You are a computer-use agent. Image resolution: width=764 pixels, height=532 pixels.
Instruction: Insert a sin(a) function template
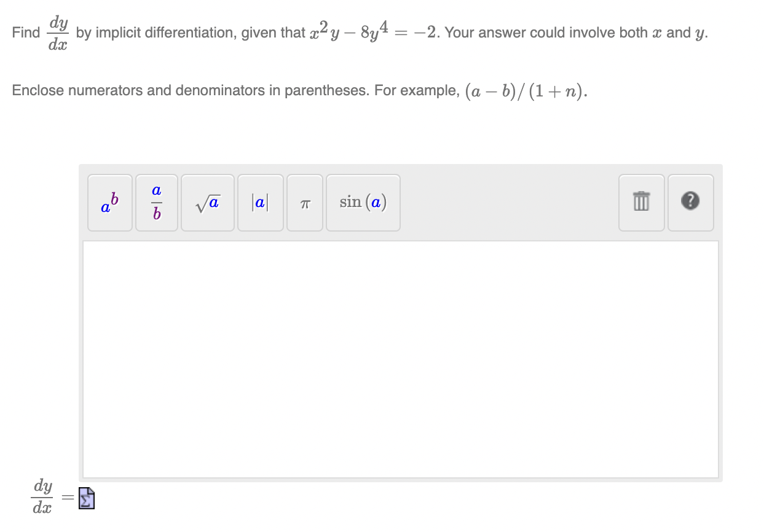pos(363,203)
